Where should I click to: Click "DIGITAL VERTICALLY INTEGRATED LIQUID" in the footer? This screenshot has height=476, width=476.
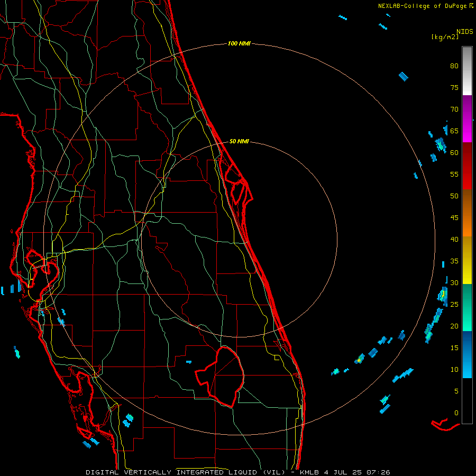click(x=173, y=472)
